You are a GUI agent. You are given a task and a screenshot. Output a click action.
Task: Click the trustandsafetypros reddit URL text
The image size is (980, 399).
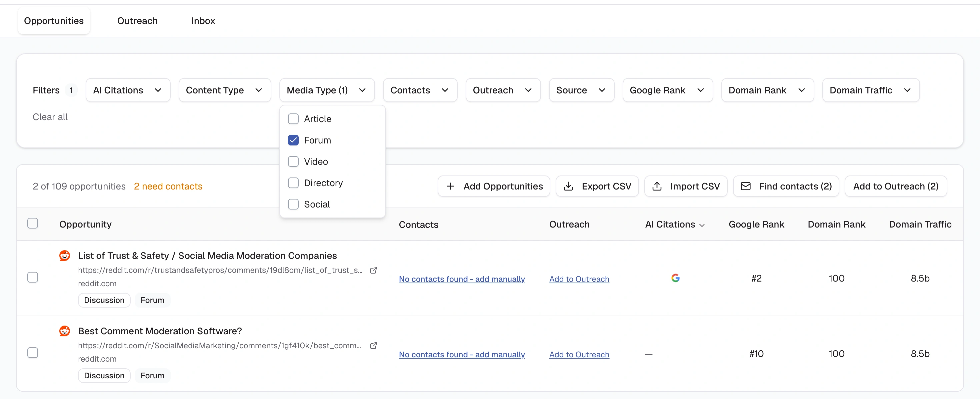(x=220, y=270)
